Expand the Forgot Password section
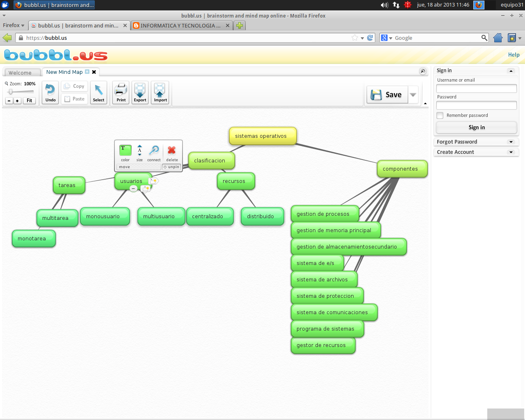 [476, 142]
